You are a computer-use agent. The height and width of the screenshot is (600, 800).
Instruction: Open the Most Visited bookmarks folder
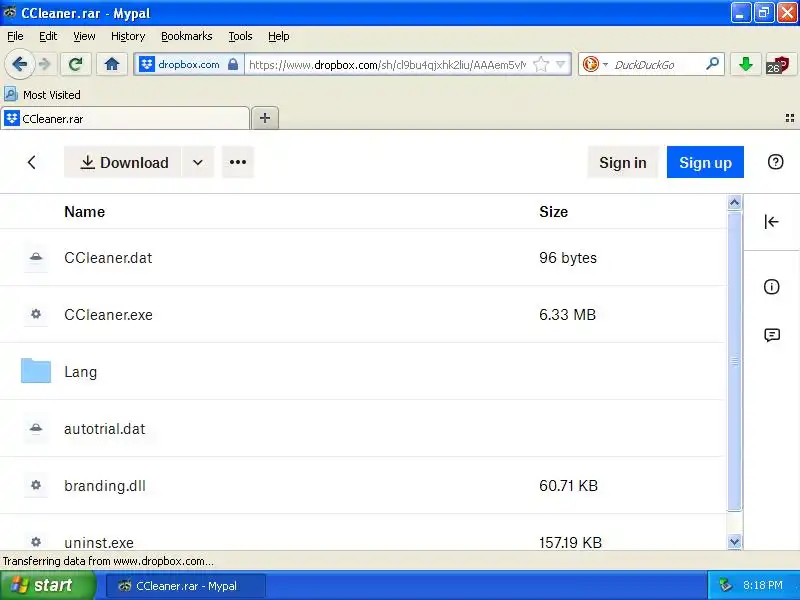[x=42, y=94]
